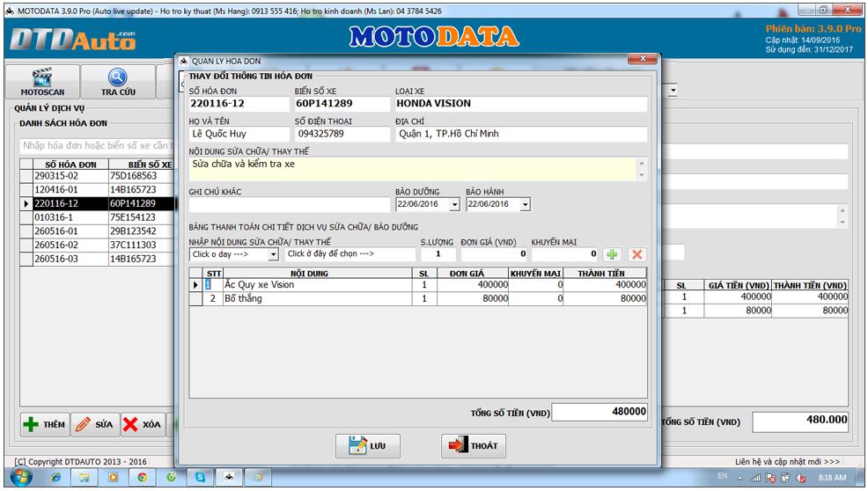This screenshot has width=868, height=491.
Task: Click SỐ HÓA ĐƠN field in dialog
Action: click(239, 104)
